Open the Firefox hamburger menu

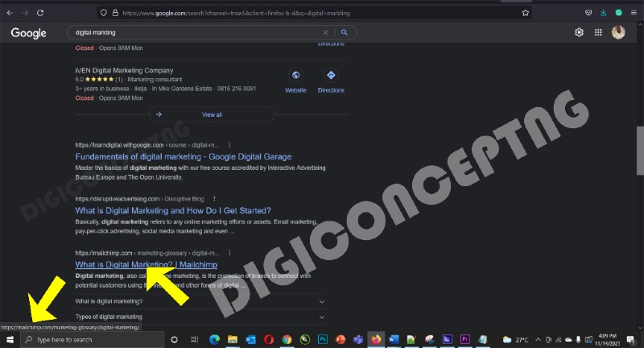[634, 13]
